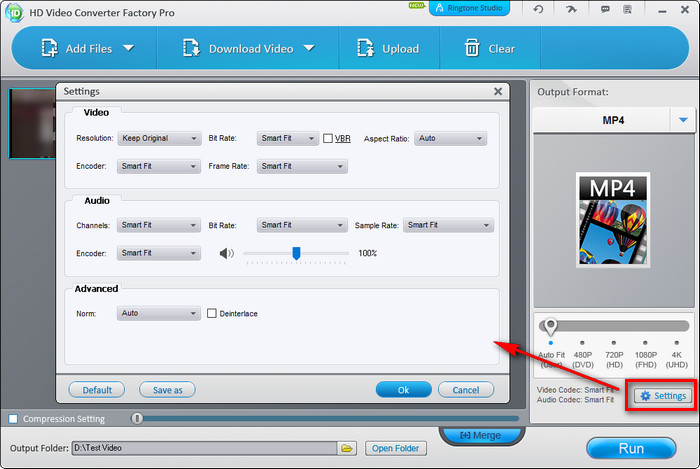Browse output folder with yellow folder icon
Image resolution: width=700 pixels, height=469 pixels.
[x=347, y=448]
